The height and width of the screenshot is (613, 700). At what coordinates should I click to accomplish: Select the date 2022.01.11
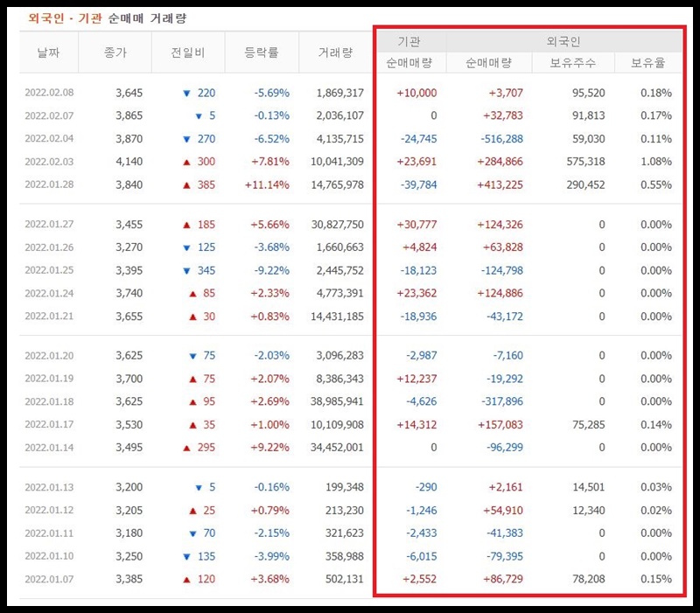[49, 533]
